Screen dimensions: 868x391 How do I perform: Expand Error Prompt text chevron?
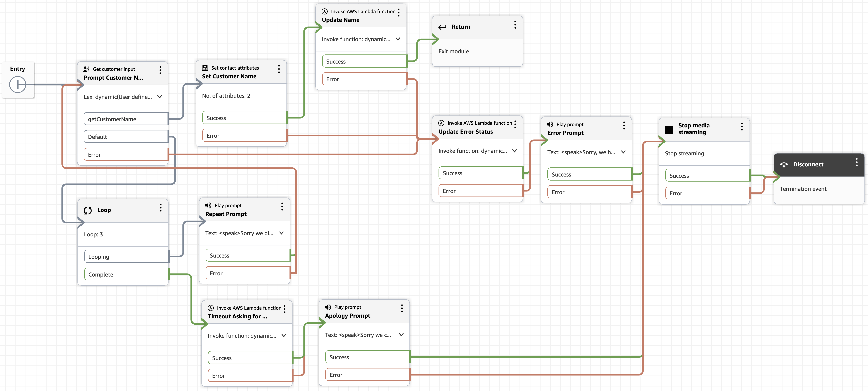[623, 152]
